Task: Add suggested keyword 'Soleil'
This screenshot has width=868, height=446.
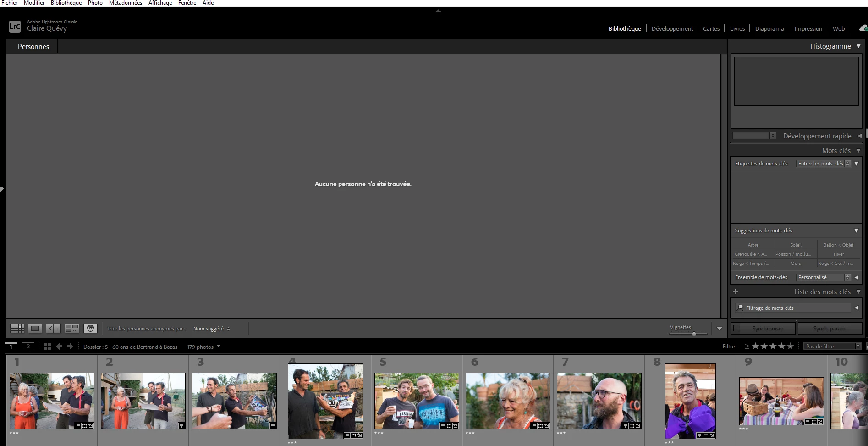Action: (x=796, y=245)
